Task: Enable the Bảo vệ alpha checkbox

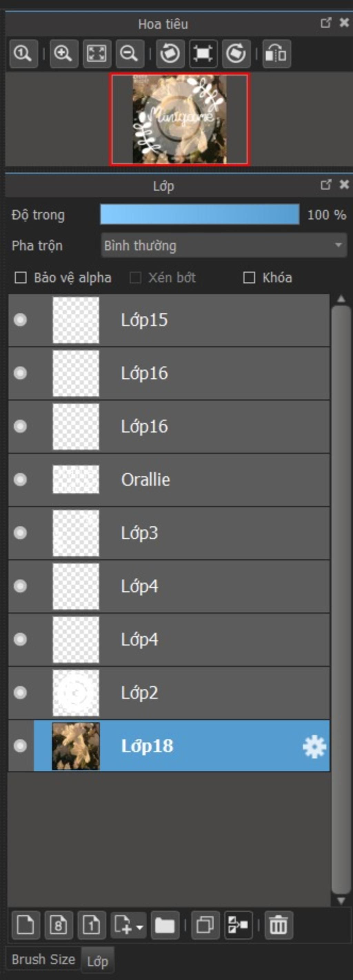Action: pos(21,278)
